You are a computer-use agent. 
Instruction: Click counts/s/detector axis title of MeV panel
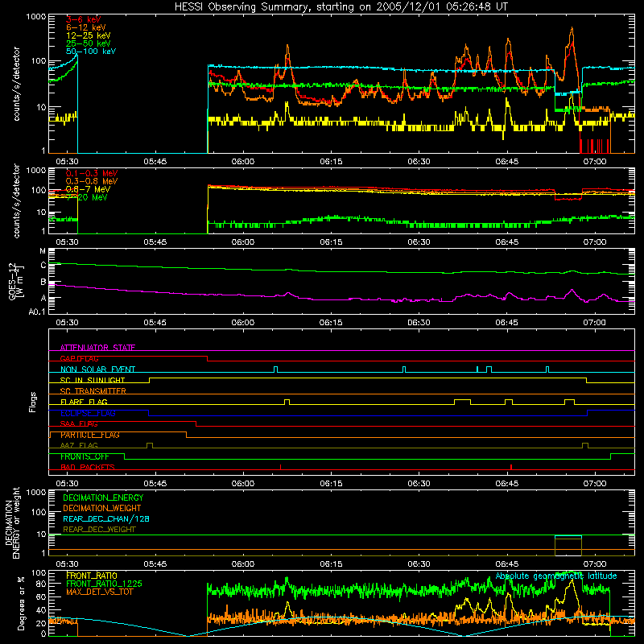pos(17,200)
